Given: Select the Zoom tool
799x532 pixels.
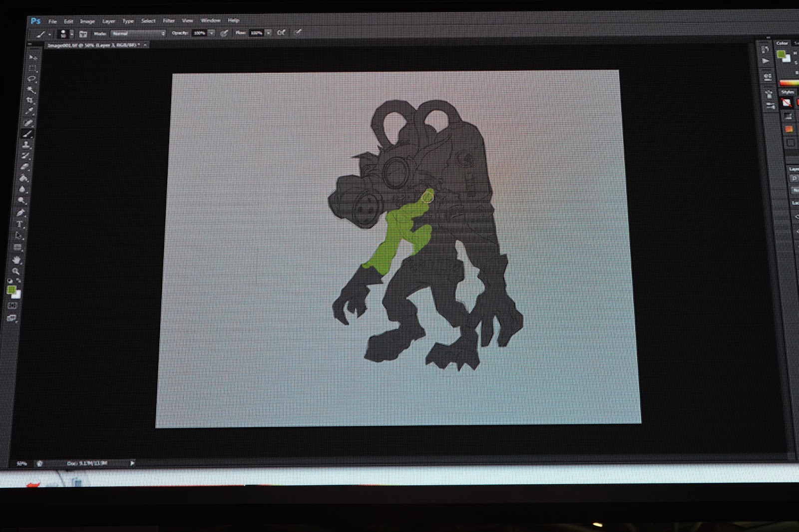Looking at the screenshot, I should [16, 271].
